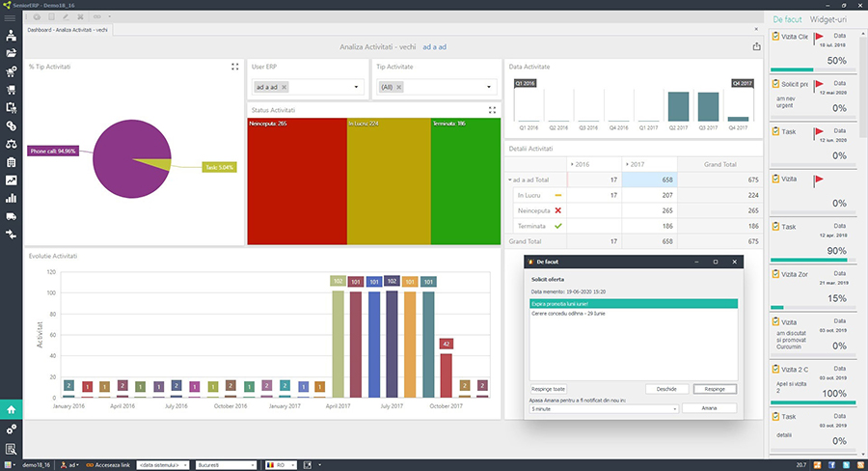This screenshot has height=471, width=868.
Task: Open the User ERP dropdown arrow
Action: 356,87
